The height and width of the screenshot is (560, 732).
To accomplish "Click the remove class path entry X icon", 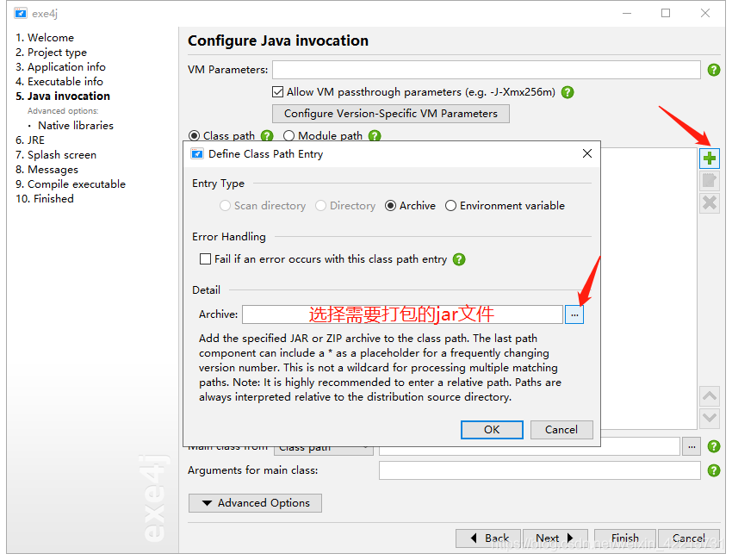I will (x=709, y=202).
